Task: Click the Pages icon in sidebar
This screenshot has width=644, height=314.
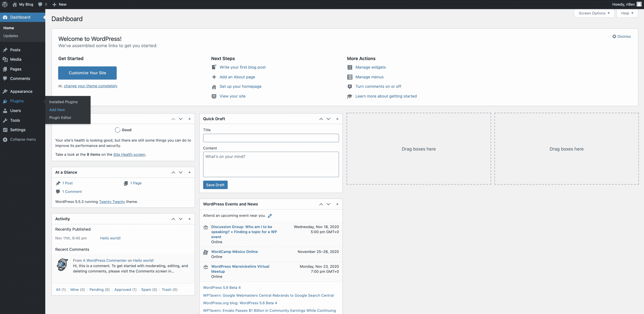Action: tap(5, 69)
